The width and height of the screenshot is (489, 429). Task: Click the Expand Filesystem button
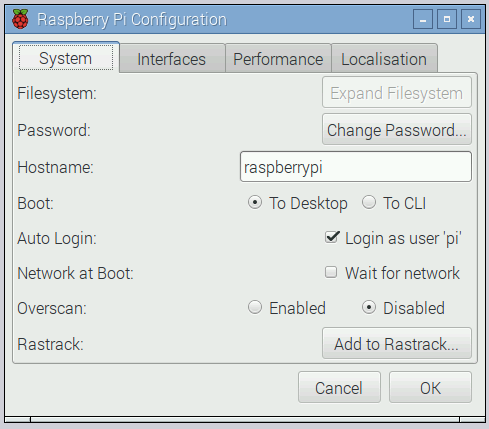pyautogui.click(x=397, y=92)
